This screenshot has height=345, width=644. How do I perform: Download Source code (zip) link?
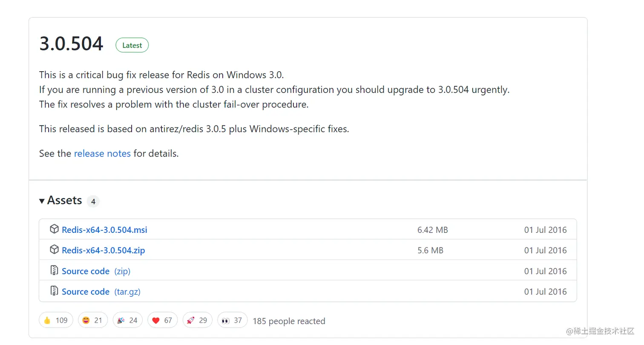[86, 271]
